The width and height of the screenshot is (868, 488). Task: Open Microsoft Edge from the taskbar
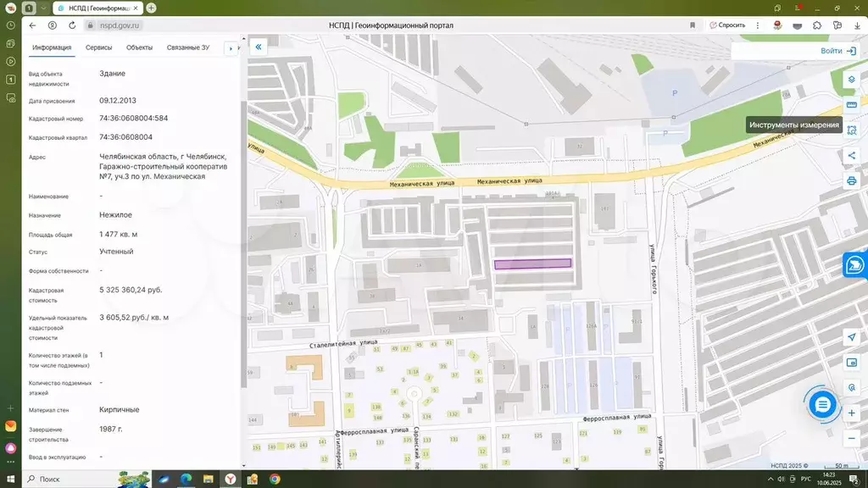(x=186, y=480)
